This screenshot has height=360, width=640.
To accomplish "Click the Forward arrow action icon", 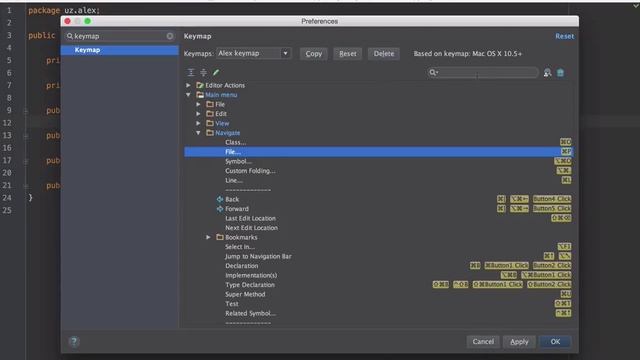I will pos(220,209).
